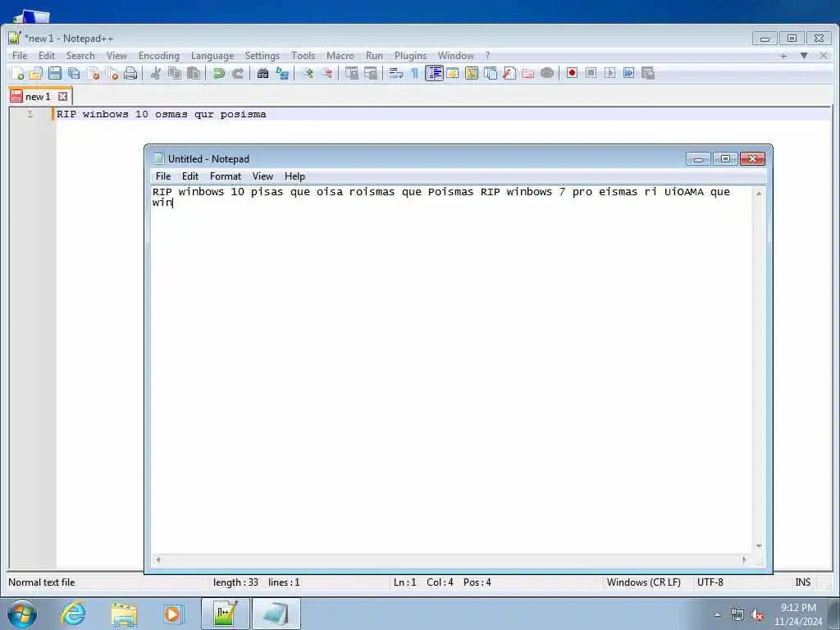Click the Replace toolbar icon

point(282,73)
